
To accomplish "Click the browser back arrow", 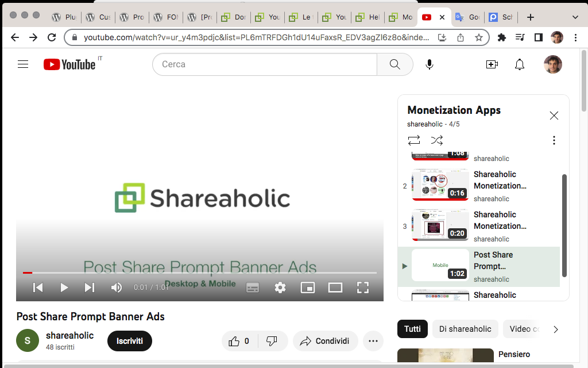I will point(15,37).
